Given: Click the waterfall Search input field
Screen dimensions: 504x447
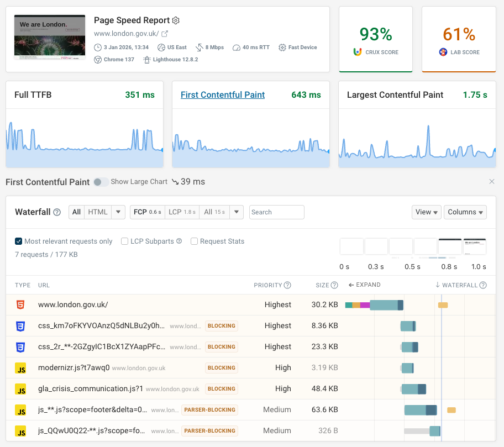Looking at the screenshot, I should pyautogui.click(x=276, y=212).
